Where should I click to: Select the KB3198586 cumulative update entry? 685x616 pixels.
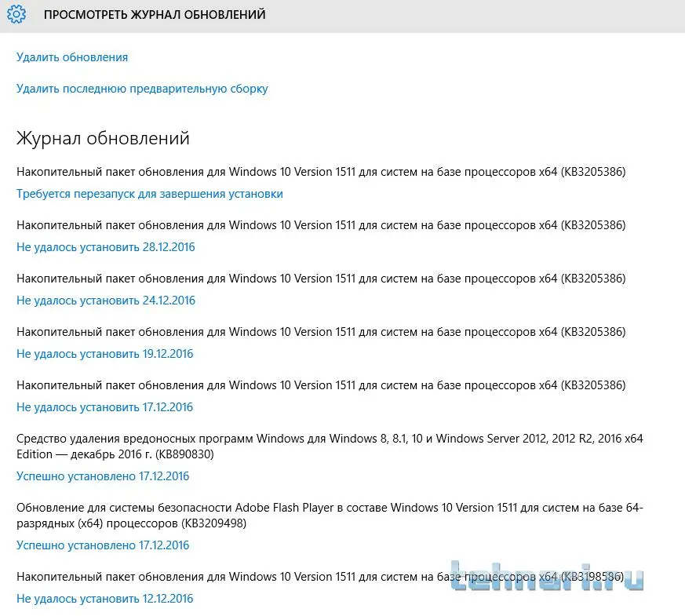tap(320, 577)
